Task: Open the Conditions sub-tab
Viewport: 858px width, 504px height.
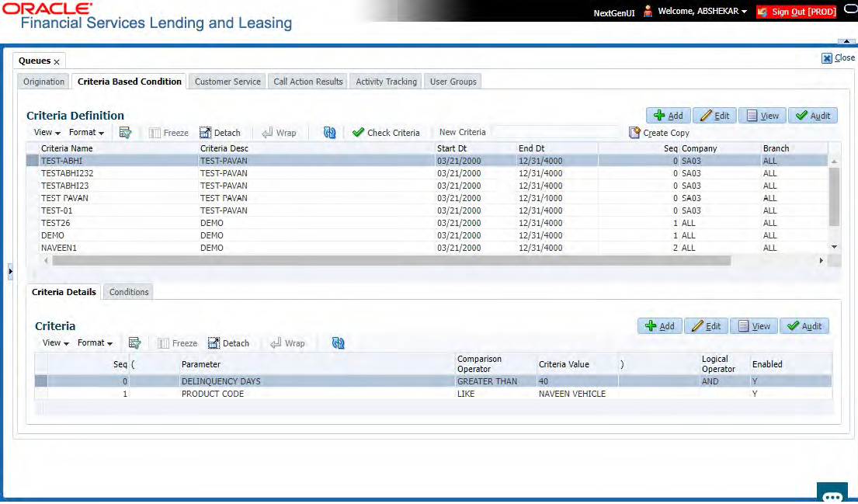Action: (129, 292)
